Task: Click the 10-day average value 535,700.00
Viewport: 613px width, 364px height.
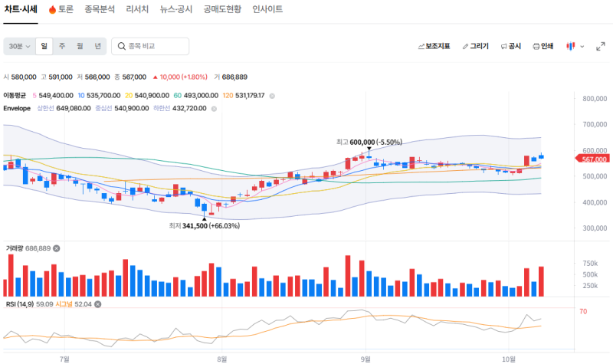Action: pyautogui.click(x=103, y=95)
